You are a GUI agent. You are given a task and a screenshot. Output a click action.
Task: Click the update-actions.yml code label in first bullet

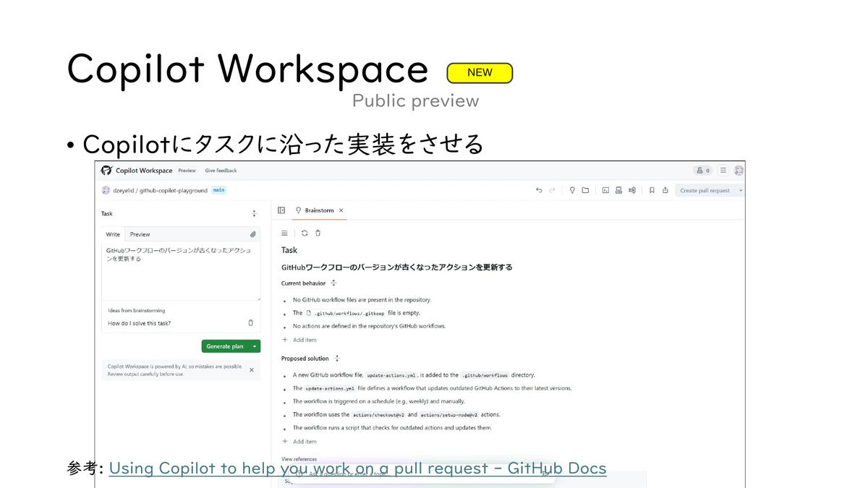391,375
